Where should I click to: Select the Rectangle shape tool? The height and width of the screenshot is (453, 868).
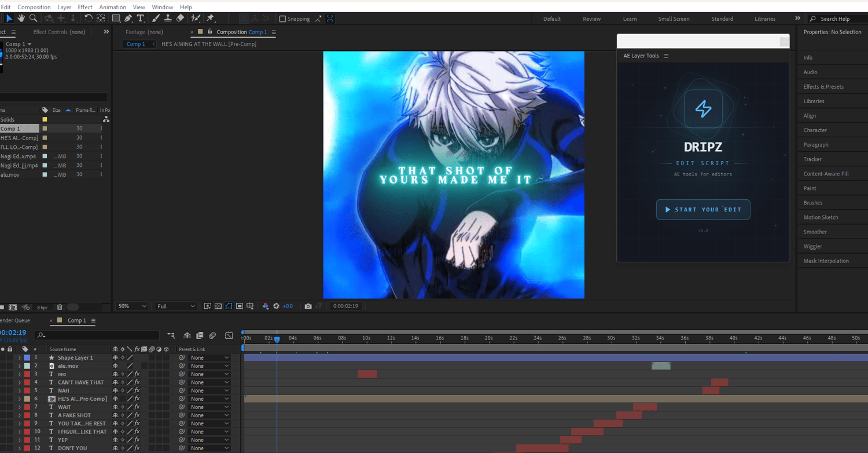(116, 19)
